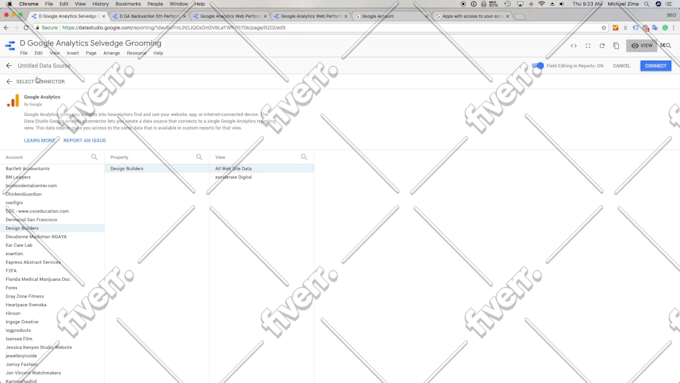This screenshot has height=383, width=680.
Task: Open macOS Spotlight search
Action: tap(647, 4)
